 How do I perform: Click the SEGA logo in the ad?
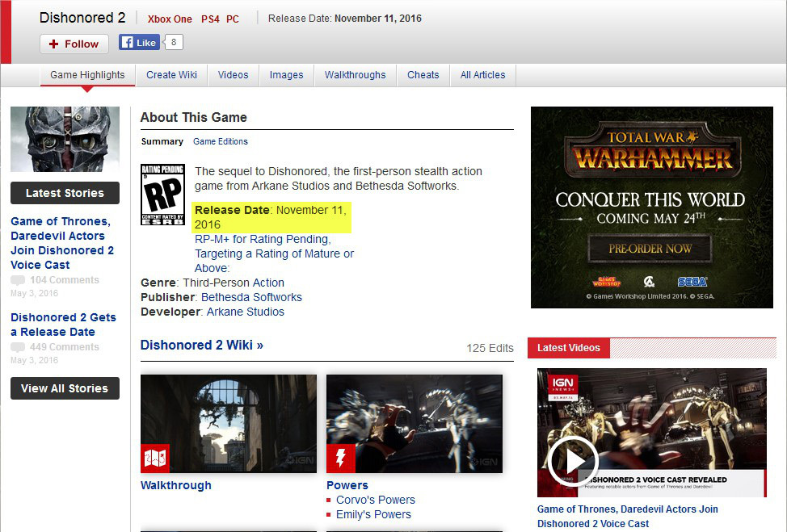pos(692,282)
